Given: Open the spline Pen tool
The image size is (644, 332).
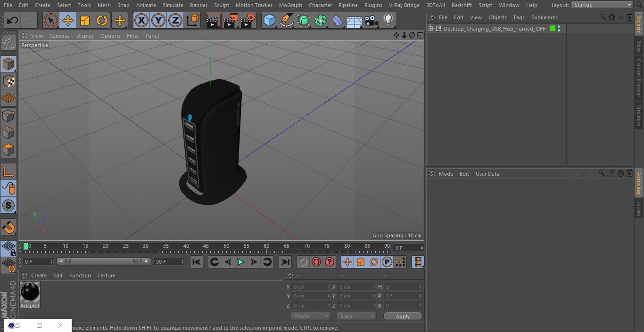Looking at the screenshot, I should pyautogui.click(x=286, y=21).
